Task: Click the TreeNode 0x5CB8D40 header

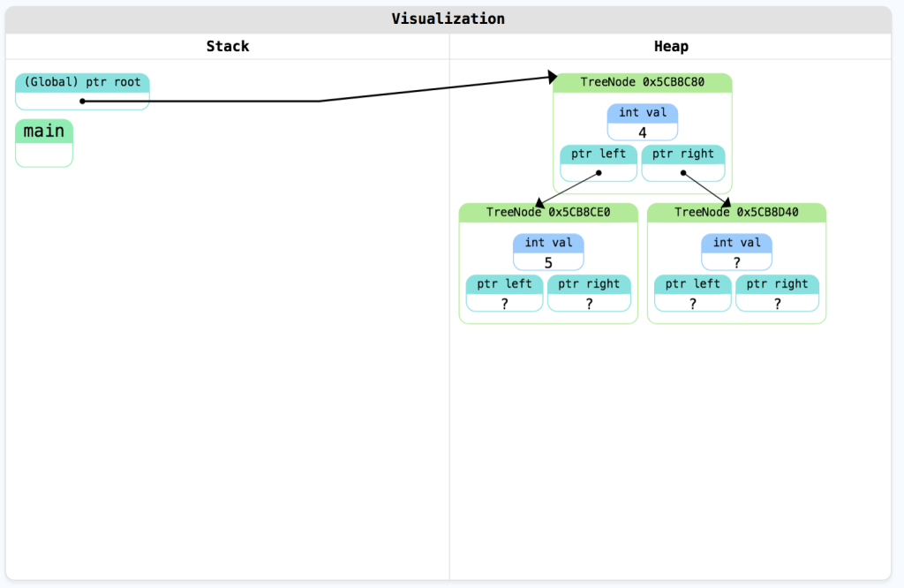Action: [736, 213]
